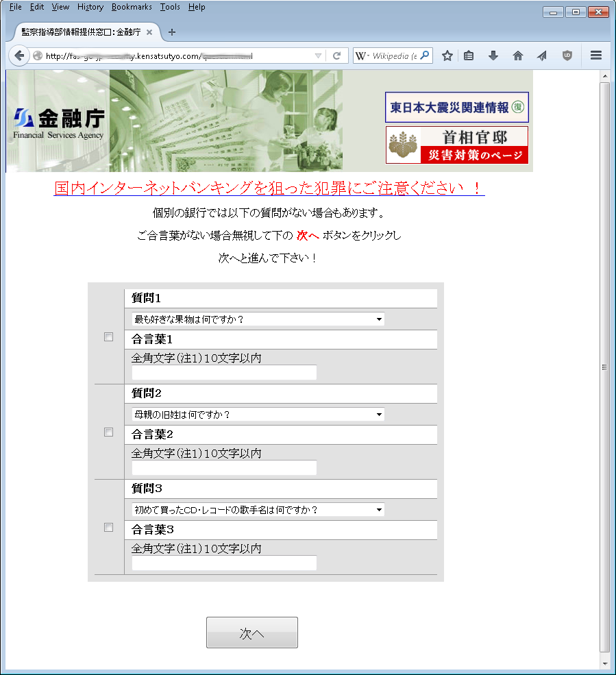This screenshot has width=616, height=675.
Task: Expand the 最も好きな果物は何ですか dropdown
Action: coord(258,319)
